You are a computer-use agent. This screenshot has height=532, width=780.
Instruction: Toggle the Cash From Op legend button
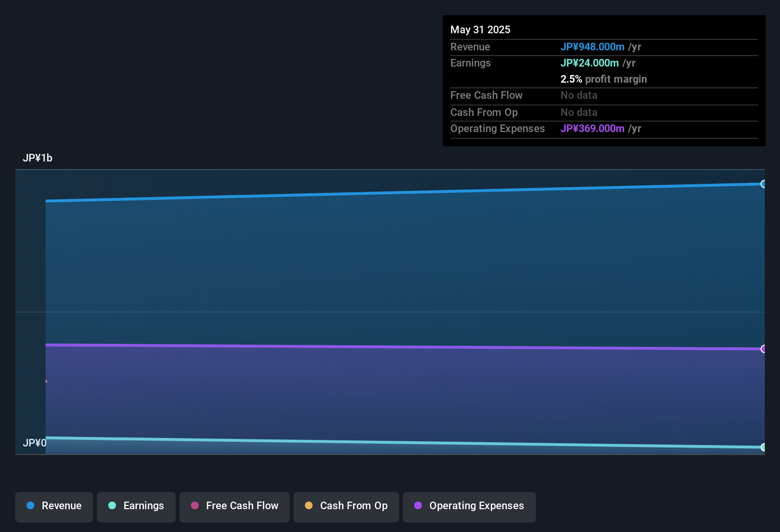[346, 507]
